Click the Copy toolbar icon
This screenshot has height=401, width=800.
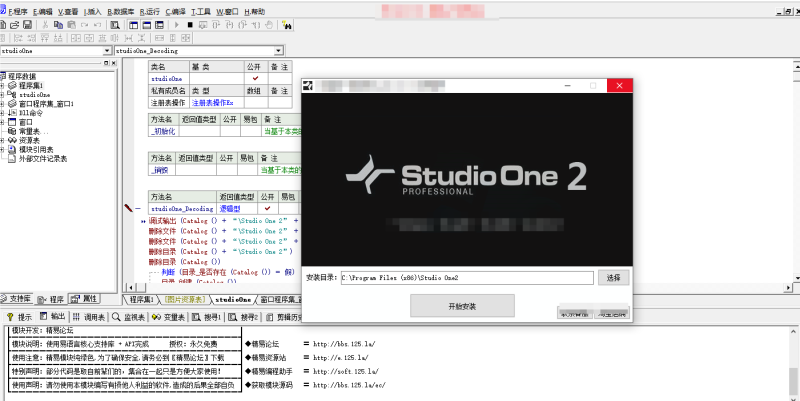pos(58,24)
